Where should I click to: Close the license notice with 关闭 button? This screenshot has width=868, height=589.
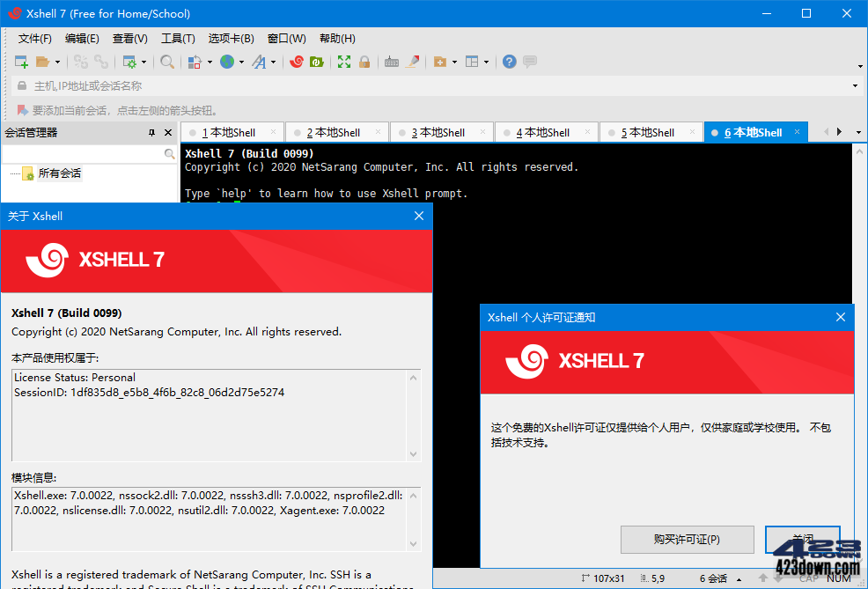pyautogui.click(x=802, y=540)
